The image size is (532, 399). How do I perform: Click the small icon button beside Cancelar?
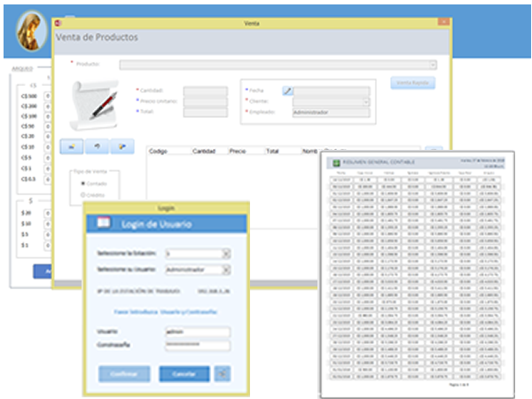222,373
